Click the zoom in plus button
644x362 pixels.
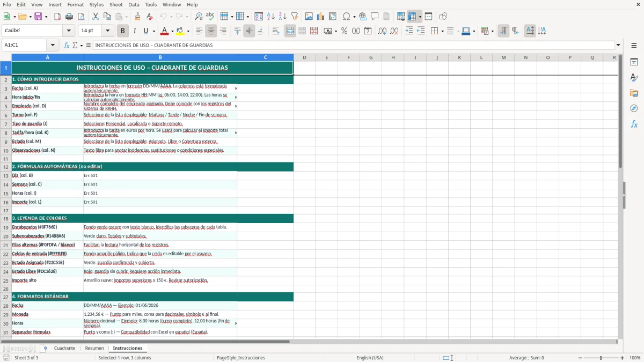click(x=622, y=358)
